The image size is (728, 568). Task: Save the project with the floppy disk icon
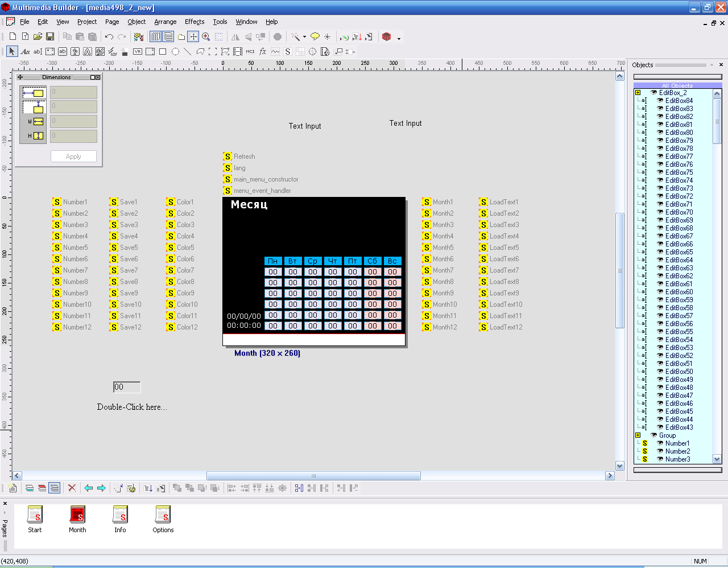coord(50,36)
